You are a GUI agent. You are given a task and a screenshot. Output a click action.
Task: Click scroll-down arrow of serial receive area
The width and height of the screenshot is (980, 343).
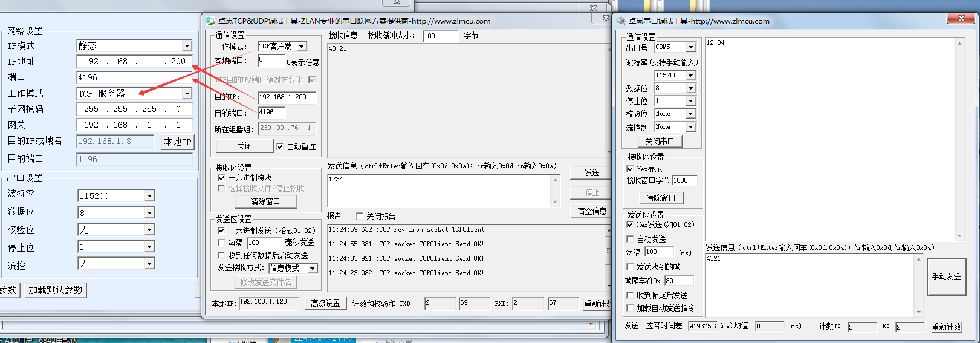pyautogui.click(x=959, y=236)
